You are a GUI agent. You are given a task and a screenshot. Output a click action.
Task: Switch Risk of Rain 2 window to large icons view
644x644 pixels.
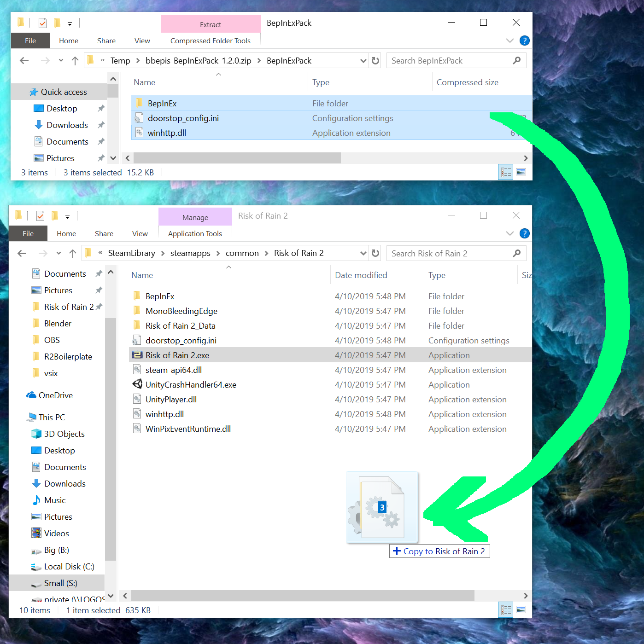521,610
